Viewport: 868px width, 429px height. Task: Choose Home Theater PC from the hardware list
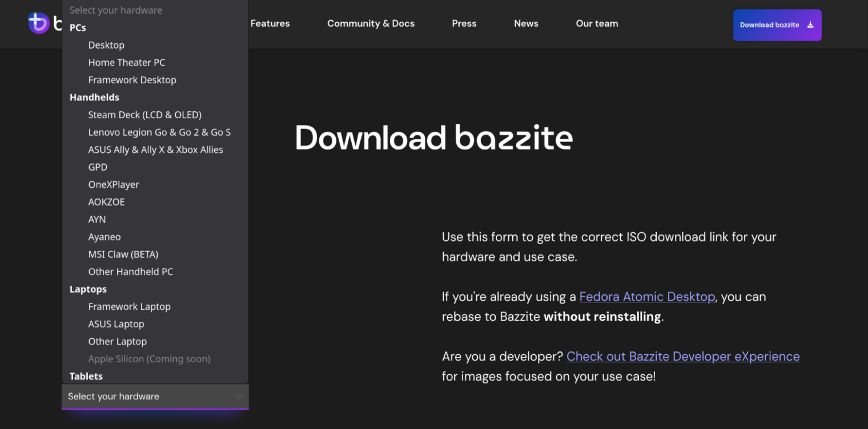(127, 62)
